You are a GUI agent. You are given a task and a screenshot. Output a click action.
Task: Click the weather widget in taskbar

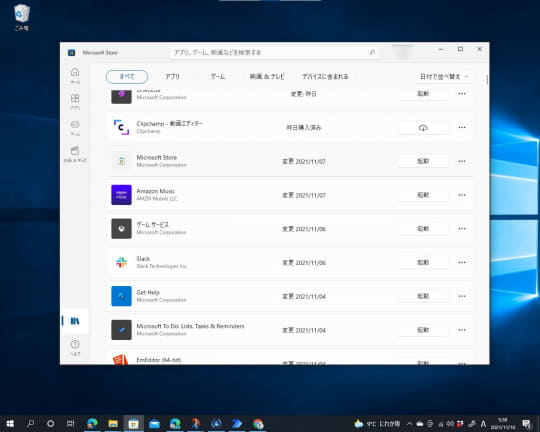point(377,423)
